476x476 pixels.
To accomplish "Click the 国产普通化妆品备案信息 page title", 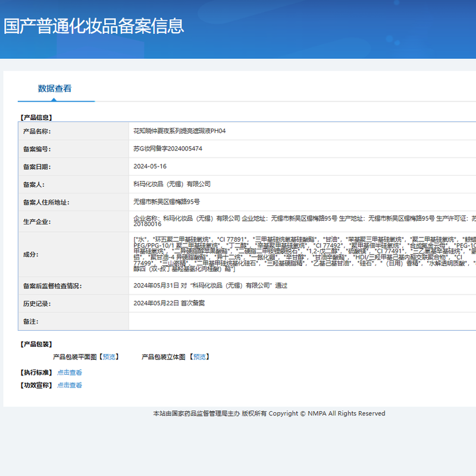I will pyautogui.click(x=94, y=26).
